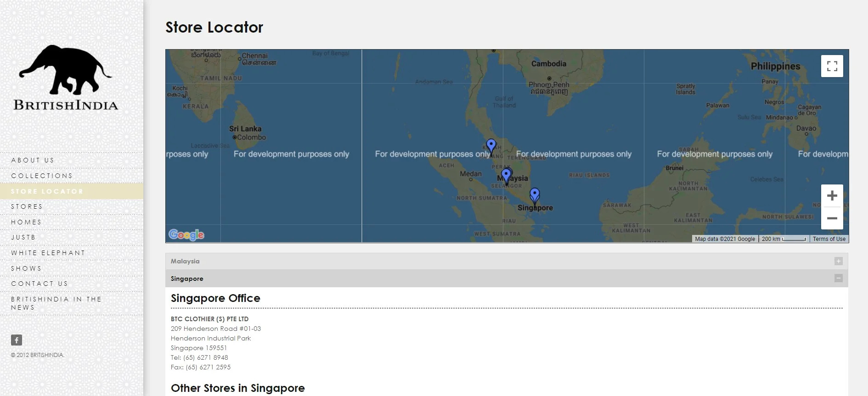Click the Philippines label on map
Screen dimensions: 868x396
[775, 67]
